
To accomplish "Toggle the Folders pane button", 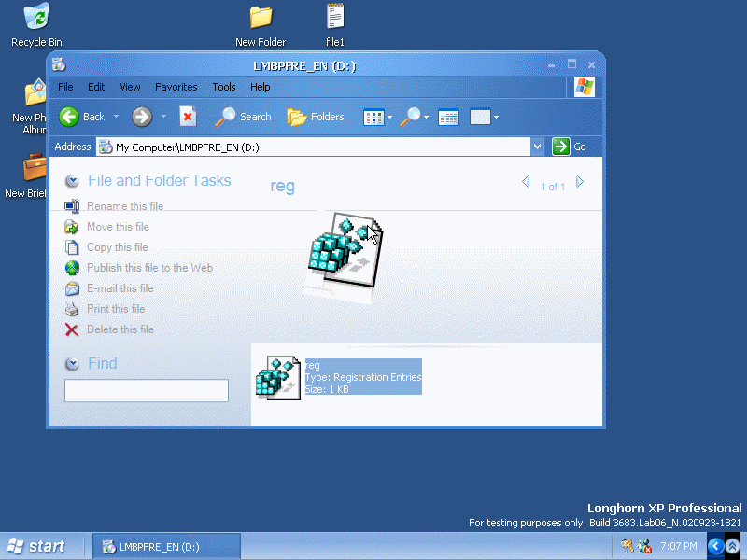I will coord(316,117).
